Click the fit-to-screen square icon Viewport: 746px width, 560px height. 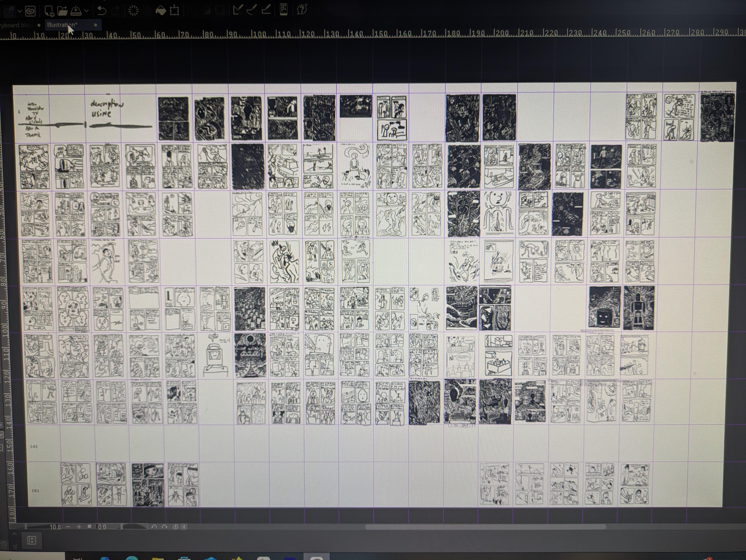pyautogui.click(x=89, y=526)
